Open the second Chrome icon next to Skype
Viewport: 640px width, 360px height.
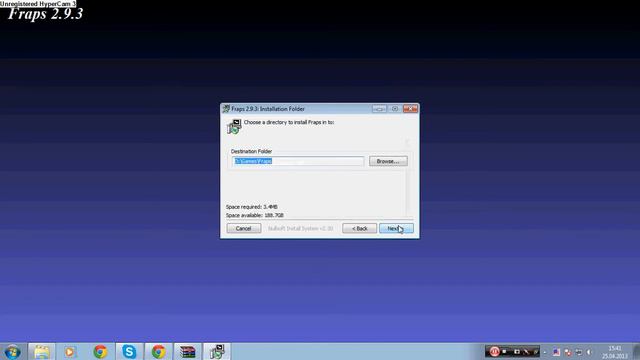tap(158, 351)
